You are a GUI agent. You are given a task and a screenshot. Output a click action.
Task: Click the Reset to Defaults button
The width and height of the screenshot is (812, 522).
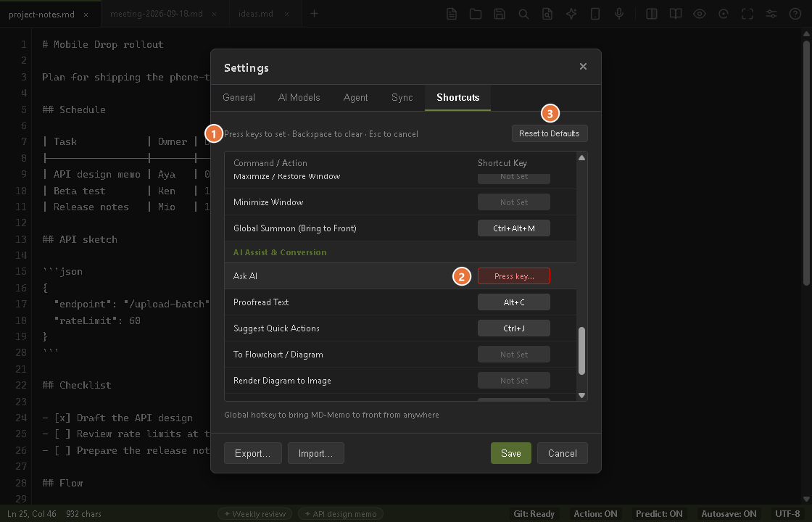(550, 133)
